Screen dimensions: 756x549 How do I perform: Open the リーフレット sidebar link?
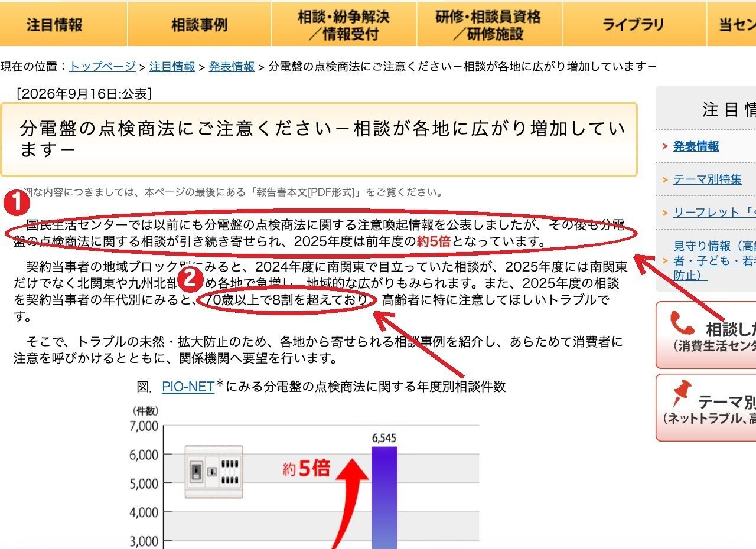pos(715,213)
